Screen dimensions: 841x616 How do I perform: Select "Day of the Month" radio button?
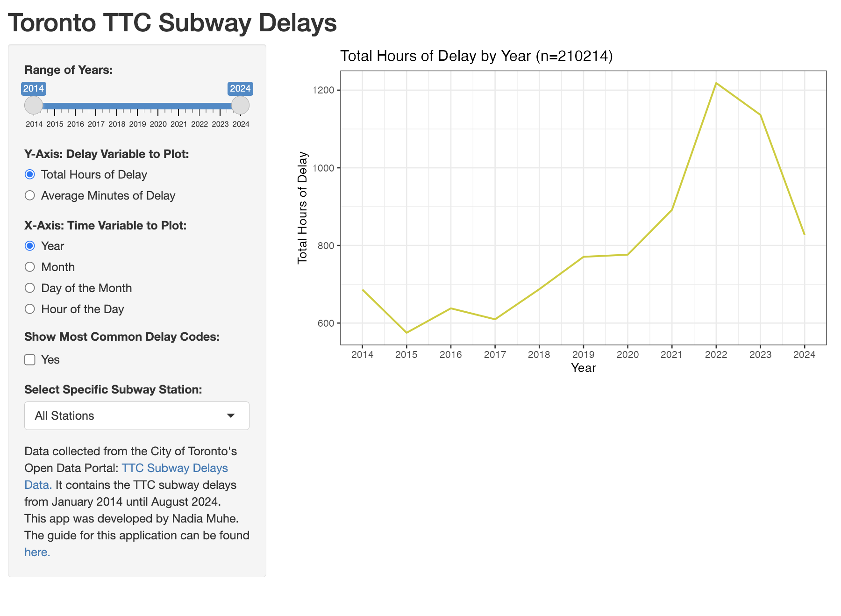[x=30, y=288]
